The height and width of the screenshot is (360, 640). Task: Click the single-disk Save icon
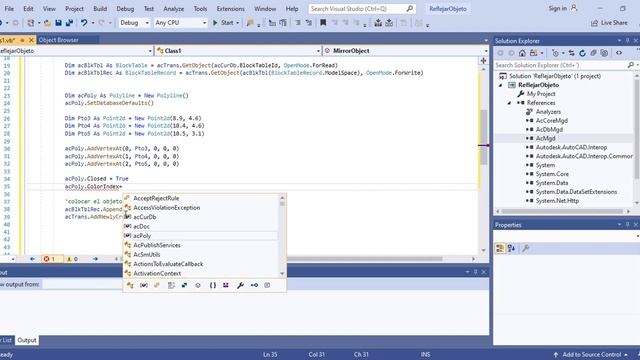(58, 23)
